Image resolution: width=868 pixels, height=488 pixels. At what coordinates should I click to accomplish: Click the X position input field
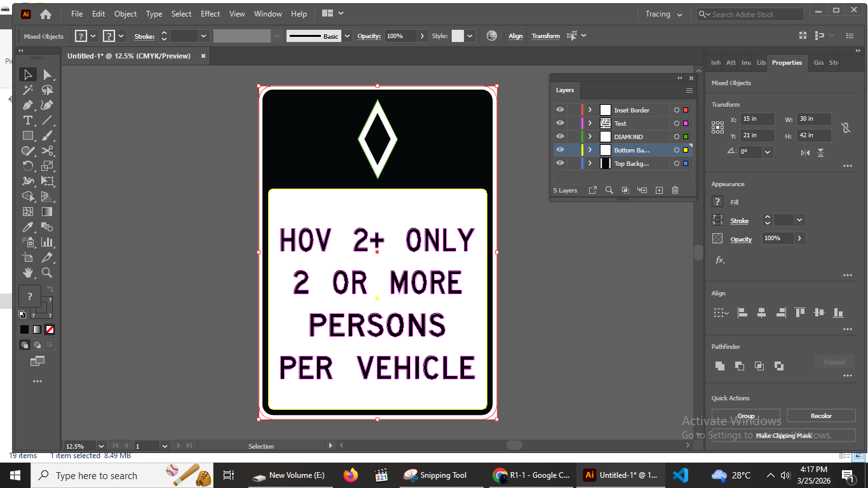758,119
